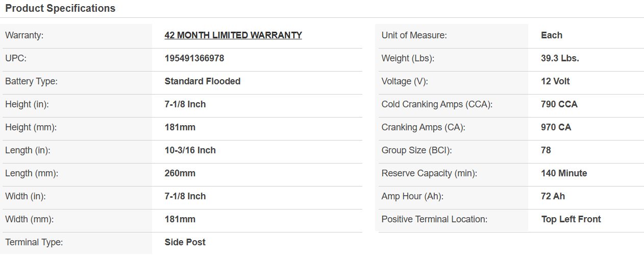
Task: Select the 10-3/16 Inch length value
Action: (190, 150)
